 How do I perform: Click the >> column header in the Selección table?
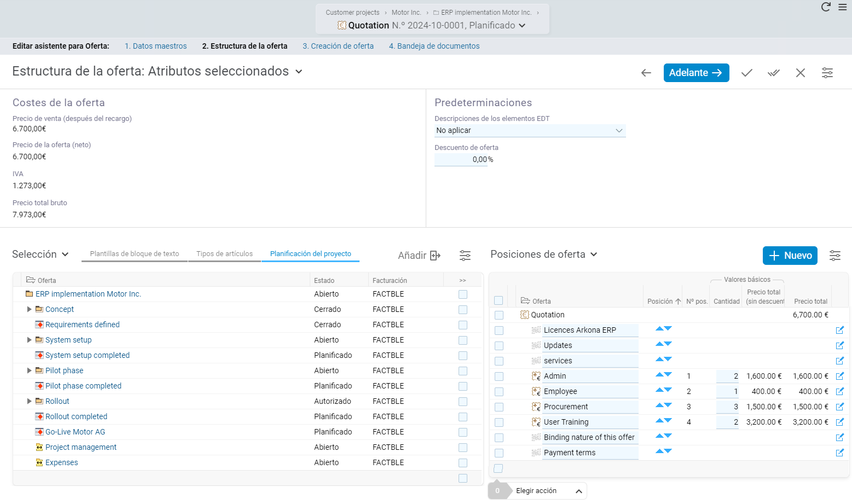point(463,280)
